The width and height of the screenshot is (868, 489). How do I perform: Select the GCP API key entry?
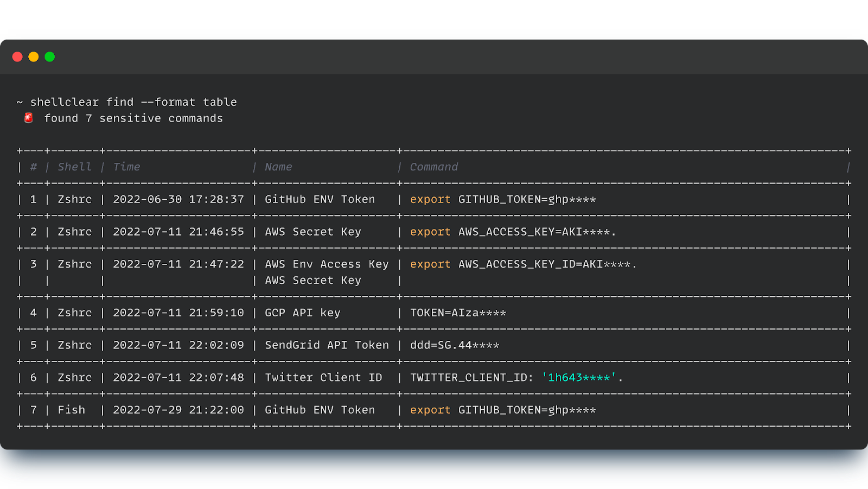click(x=302, y=313)
